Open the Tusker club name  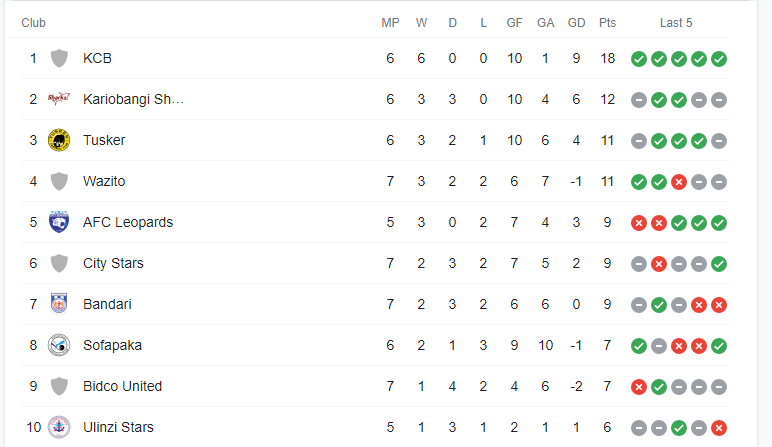[x=104, y=140]
